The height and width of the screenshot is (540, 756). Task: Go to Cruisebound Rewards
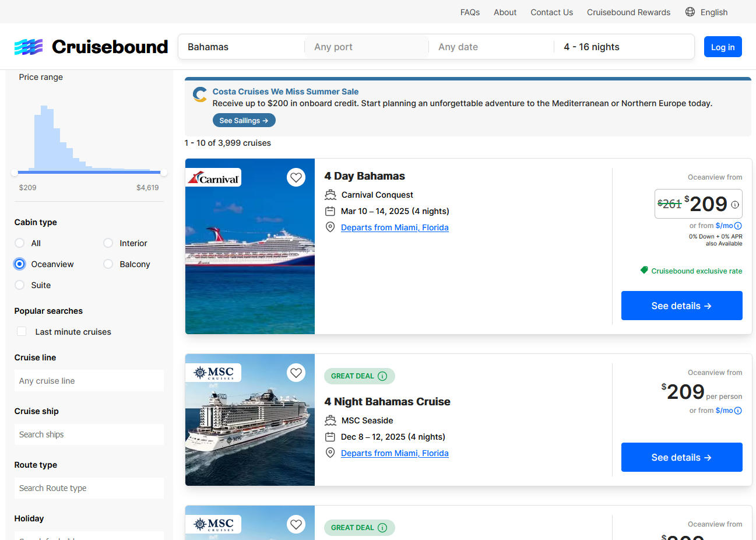pos(628,12)
